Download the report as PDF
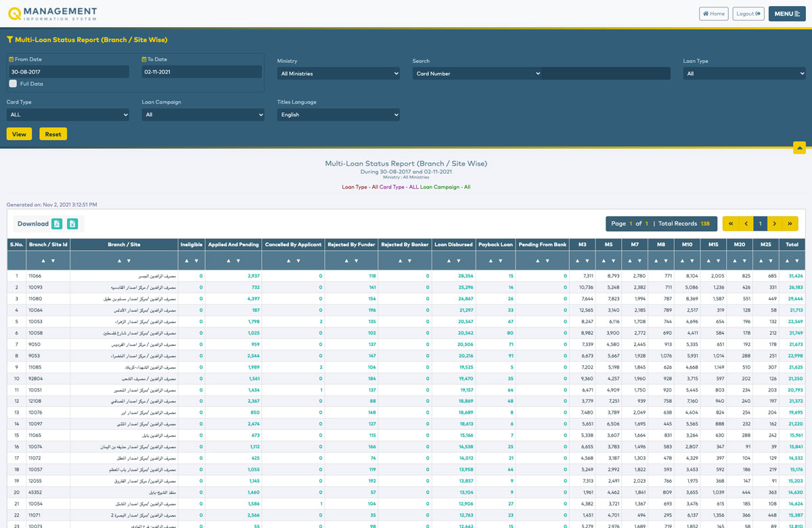Image resolution: width=812 pixels, height=528 pixels. click(x=58, y=224)
